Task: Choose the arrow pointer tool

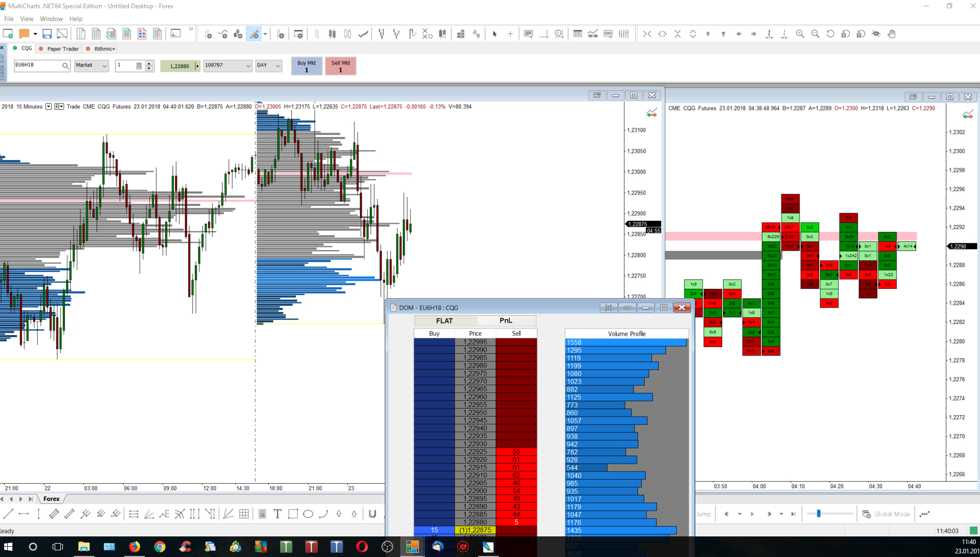Action: (x=495, y=34)
